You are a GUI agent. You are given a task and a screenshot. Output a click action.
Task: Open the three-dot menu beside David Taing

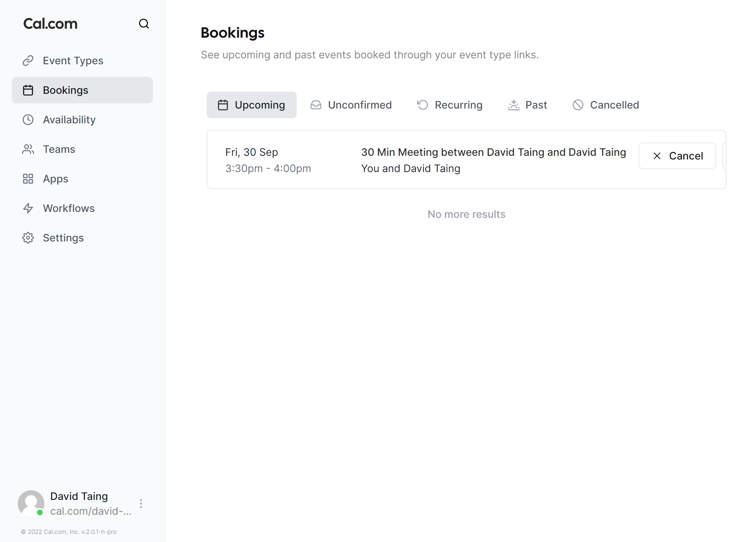pyautogui.click(x=141, y=503)
